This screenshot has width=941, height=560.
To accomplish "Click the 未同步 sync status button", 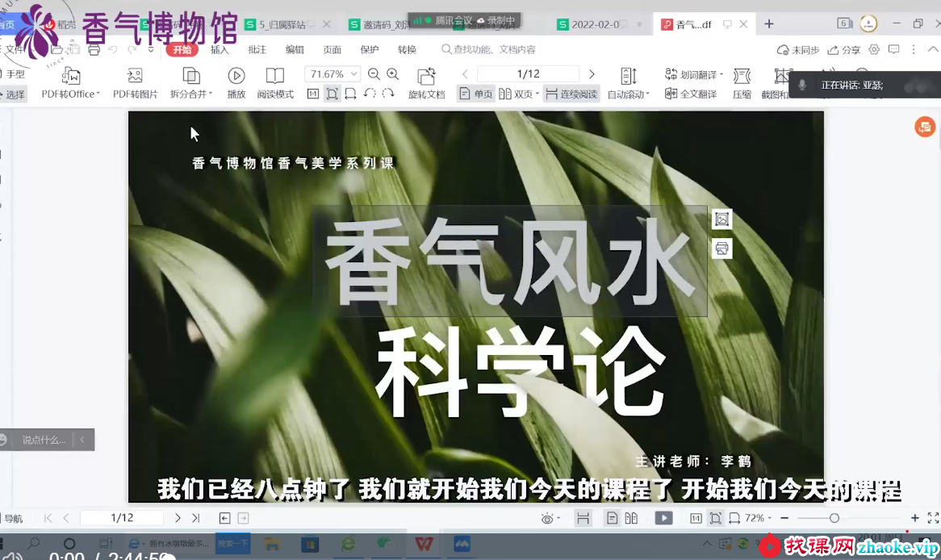I will click(797, 50).
